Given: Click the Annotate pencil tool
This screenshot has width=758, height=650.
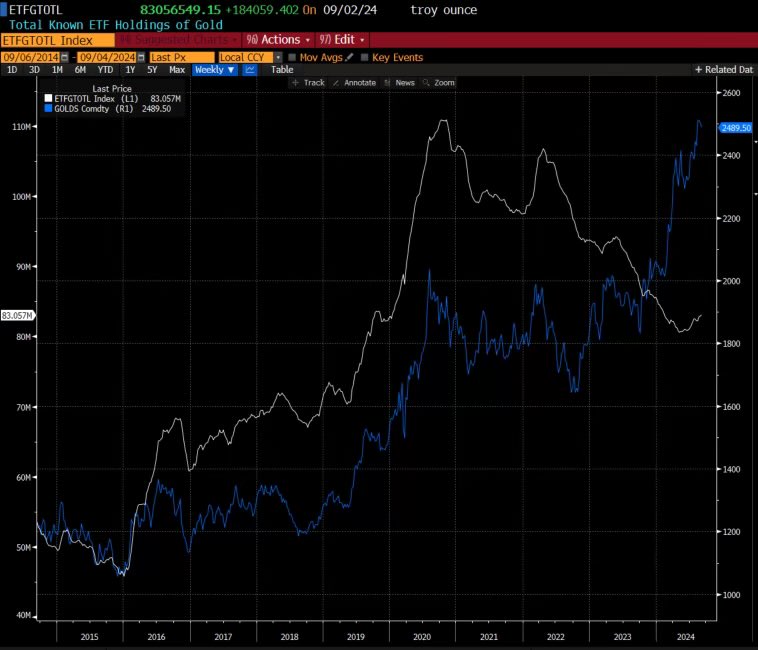Looking at the screenshot, I should pyautogui.click(x=354, y=83).
